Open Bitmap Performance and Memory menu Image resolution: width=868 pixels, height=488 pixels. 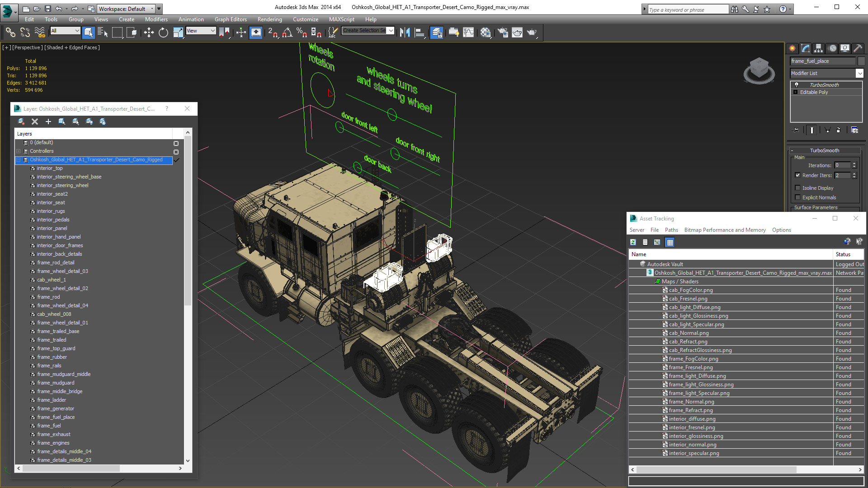[x=725, y=230]
